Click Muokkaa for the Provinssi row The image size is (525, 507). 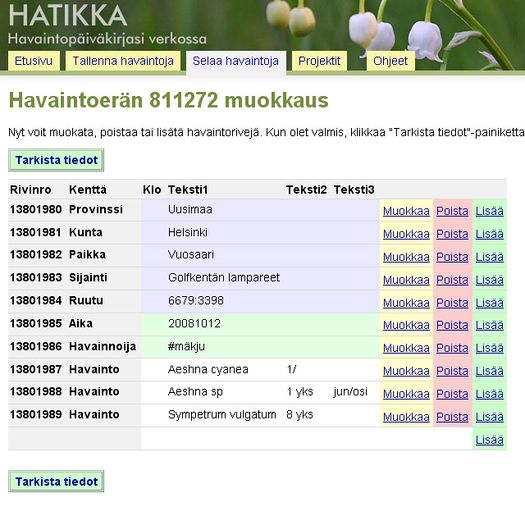[406, 211]
